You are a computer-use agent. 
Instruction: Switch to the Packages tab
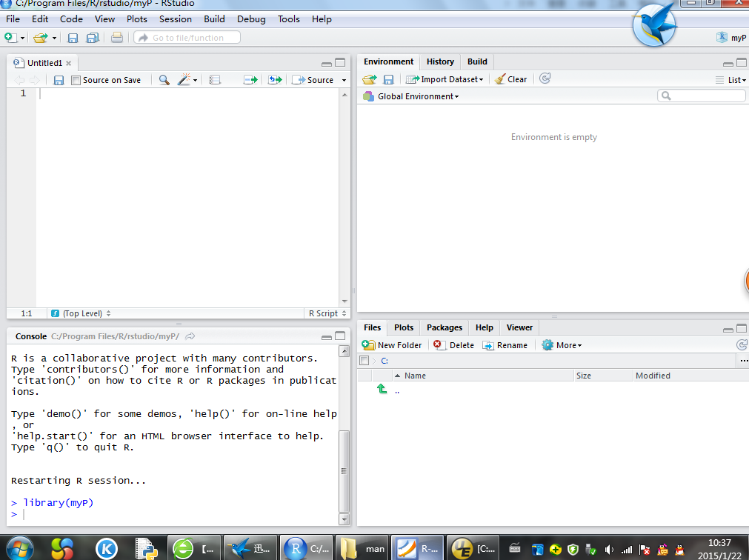pos(445,327)
